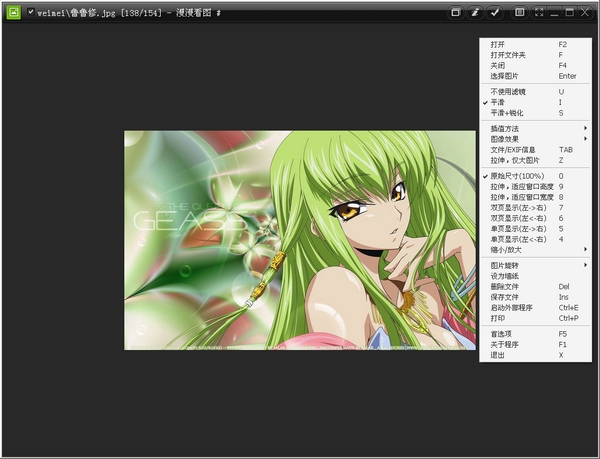Toggle the checked 平滑 filter option
The image size is (600, 459).
535,102
